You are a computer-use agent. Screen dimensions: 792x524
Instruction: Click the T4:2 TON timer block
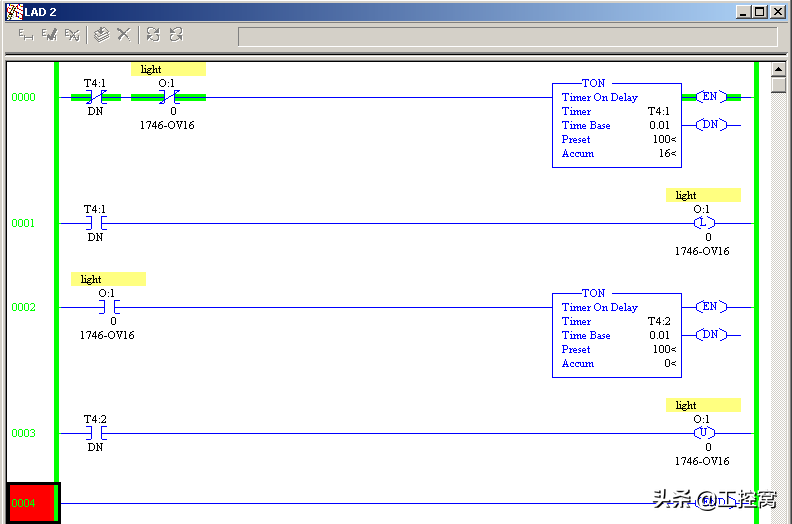point(616,335)
